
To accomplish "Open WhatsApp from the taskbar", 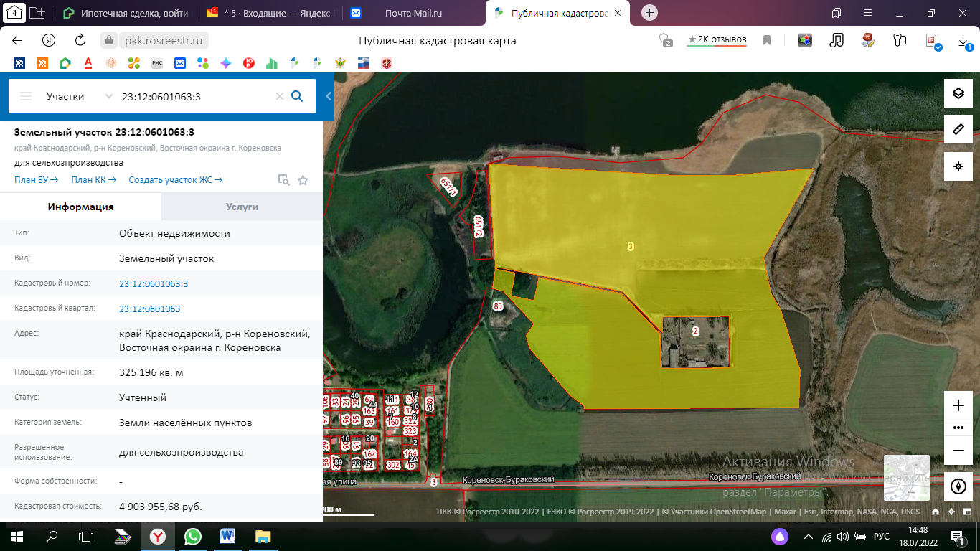I will tap(193, 536).
